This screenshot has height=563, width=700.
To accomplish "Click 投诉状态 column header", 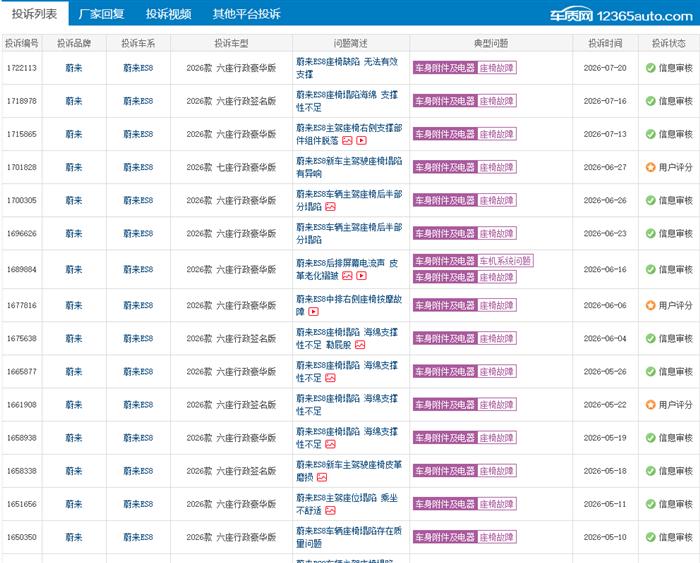I will point(669,43).
